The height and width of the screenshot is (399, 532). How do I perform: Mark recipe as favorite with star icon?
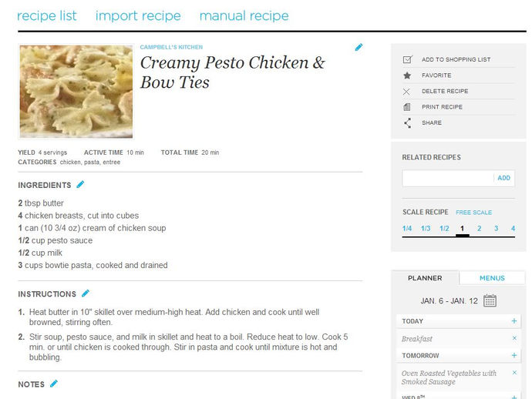407,75
